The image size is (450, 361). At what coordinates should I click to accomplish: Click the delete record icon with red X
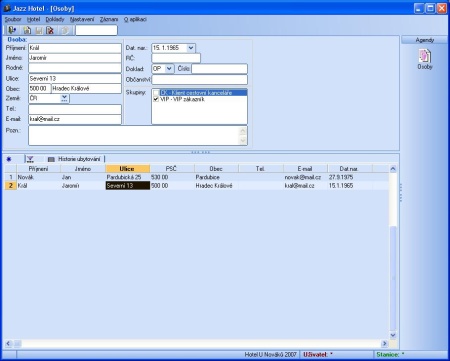pos(50,30)
